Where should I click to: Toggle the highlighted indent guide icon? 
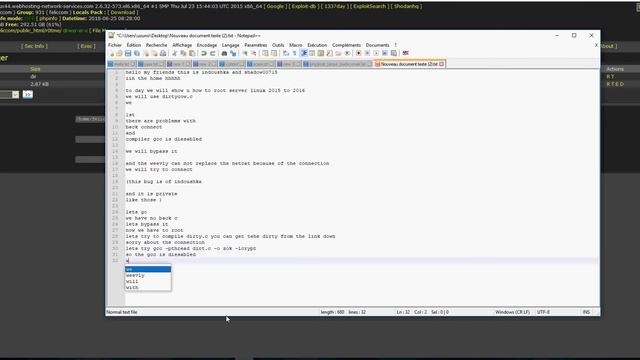303,53
